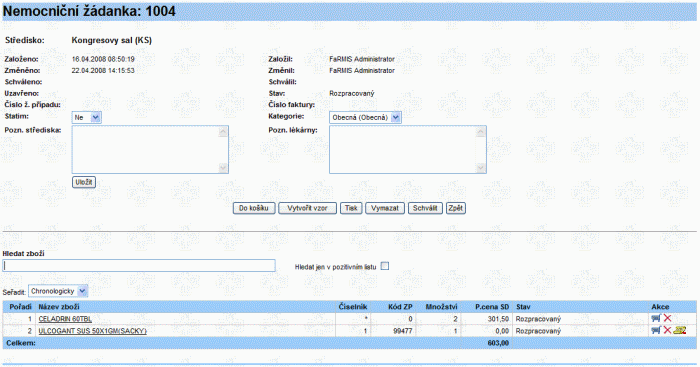Click the Tisk button
The image size is (700, 367).
coord(351,209)
